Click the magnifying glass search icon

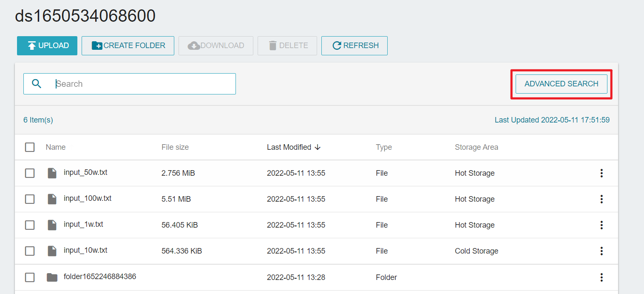[x=37, y=84]
